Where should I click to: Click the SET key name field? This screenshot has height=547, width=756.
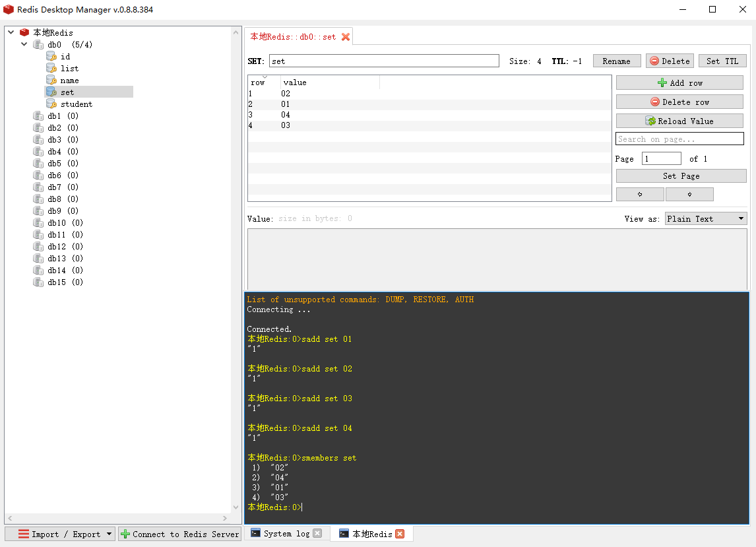384,61
